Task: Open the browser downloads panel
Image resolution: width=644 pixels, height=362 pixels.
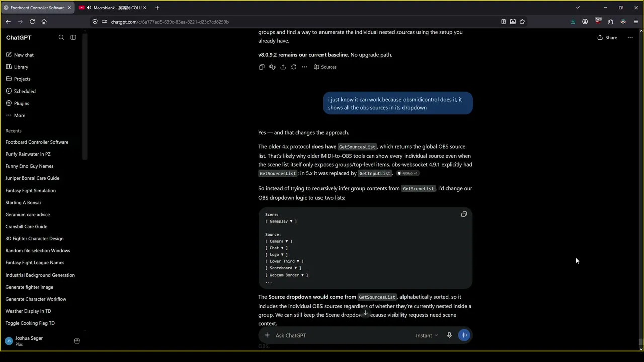Action: (573, 22)
